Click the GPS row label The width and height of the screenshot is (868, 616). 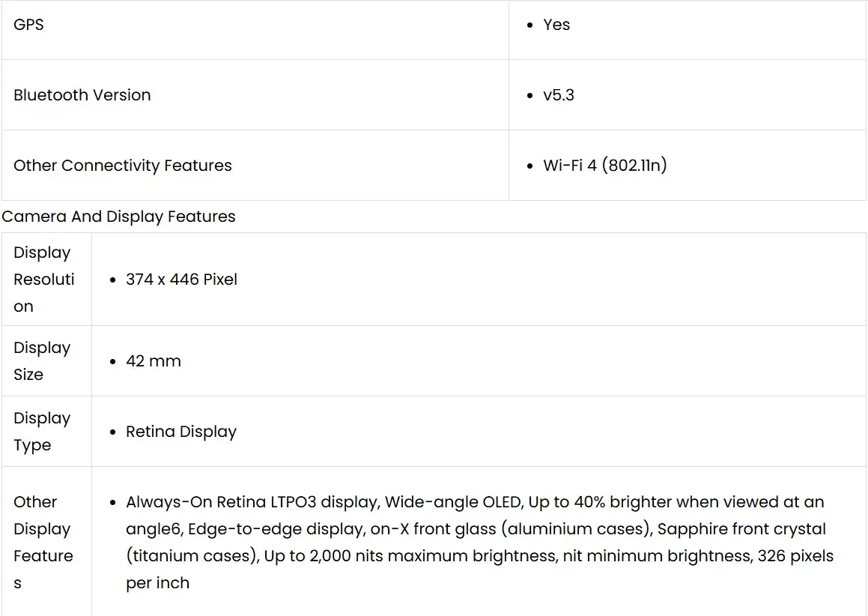click(28, 25)
